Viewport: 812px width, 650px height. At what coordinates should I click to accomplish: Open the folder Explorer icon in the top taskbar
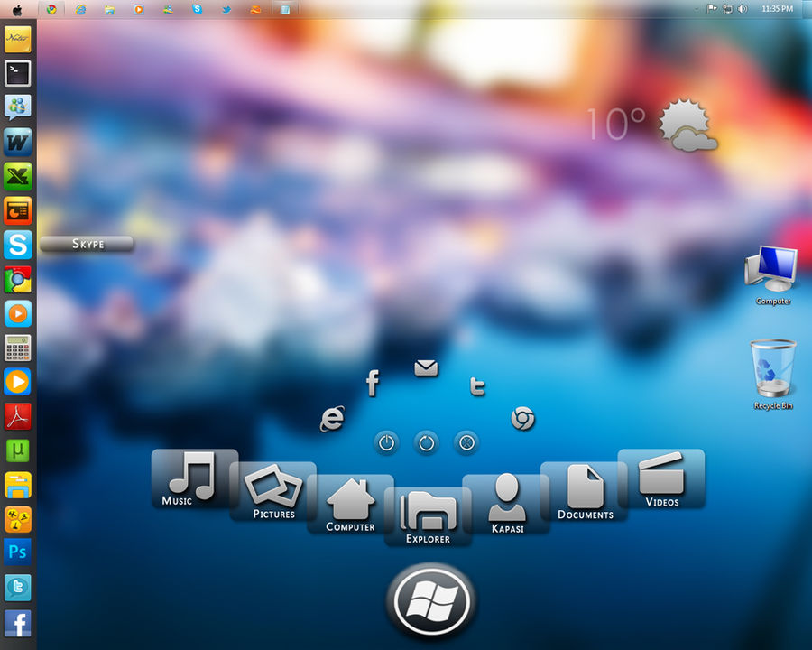coord(109,9)
